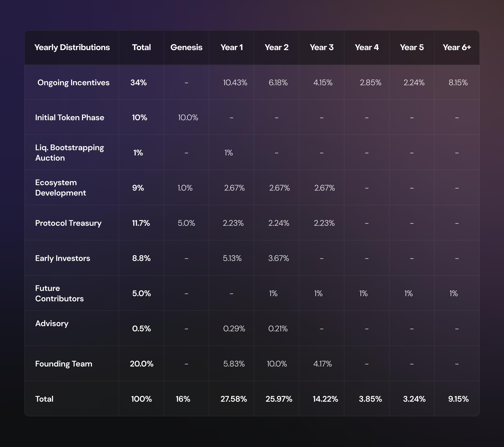The image size is (504, 447).
Task: Select the 10.43% Year 1 value
Action: (235, 83)
